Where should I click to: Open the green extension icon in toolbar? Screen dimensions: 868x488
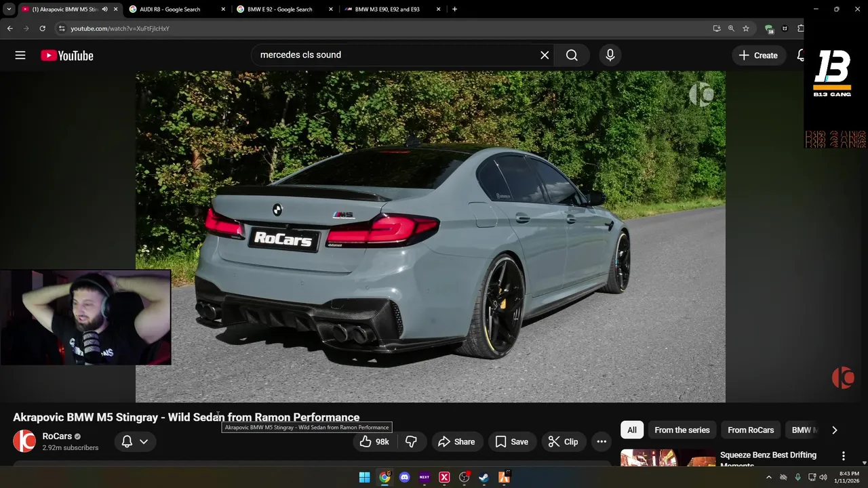coord(769,28)
